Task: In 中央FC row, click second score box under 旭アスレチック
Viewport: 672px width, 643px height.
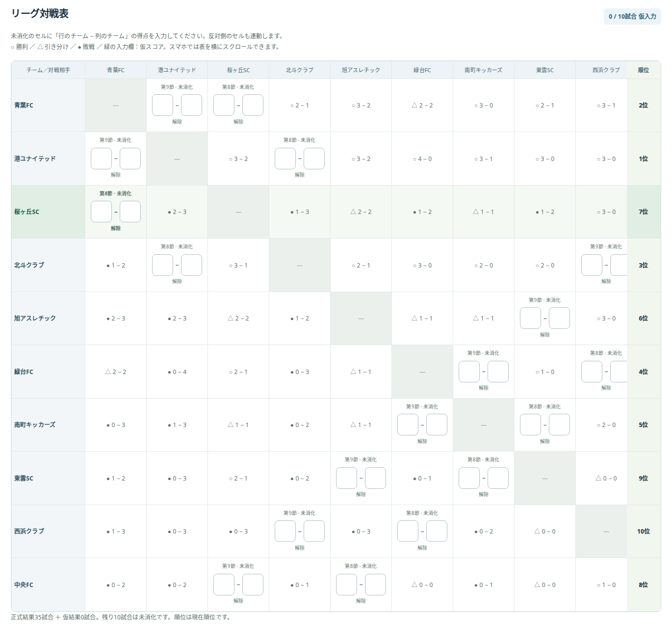Action: click(x=375, y=585)
